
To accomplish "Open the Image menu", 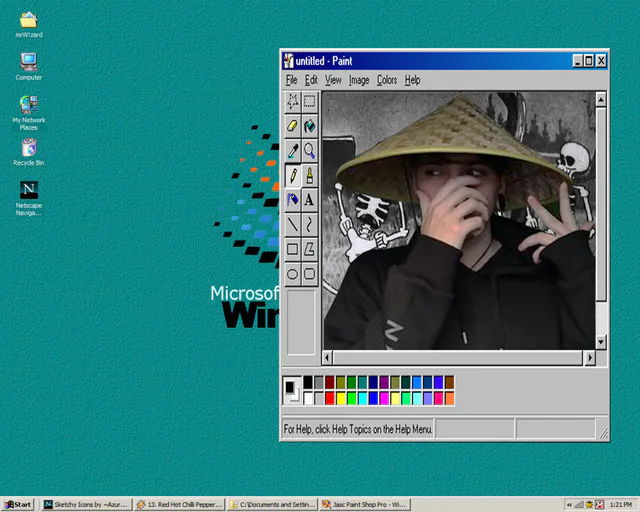I will tap(359, 80).
